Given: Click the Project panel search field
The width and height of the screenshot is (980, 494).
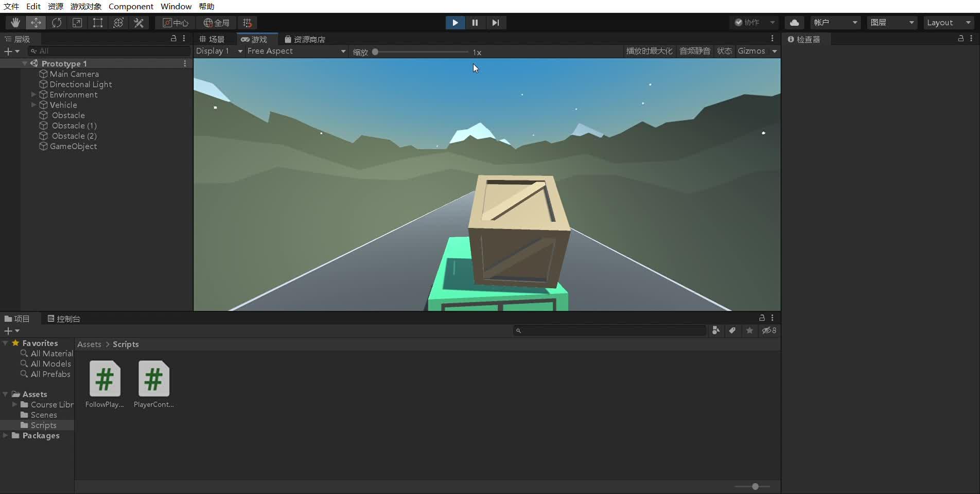Looking at the screenshot, I should pos(609,331).
